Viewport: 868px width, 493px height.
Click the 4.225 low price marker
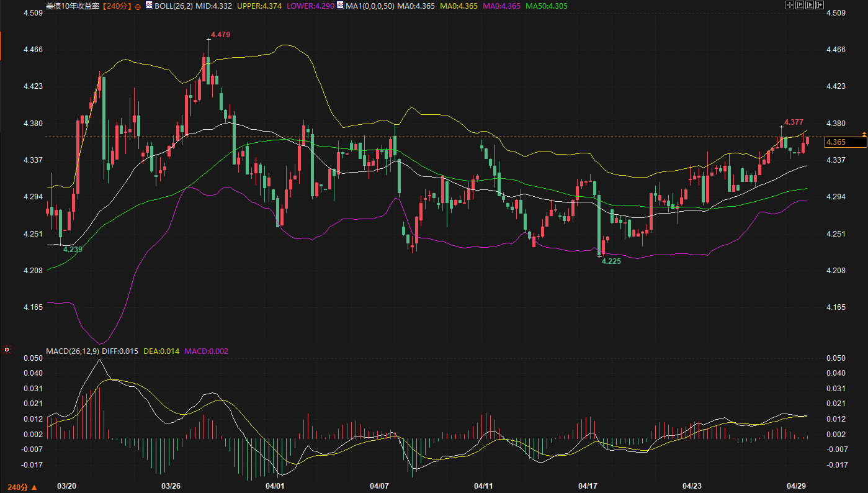pyautogui.click(x=611, y=261)
